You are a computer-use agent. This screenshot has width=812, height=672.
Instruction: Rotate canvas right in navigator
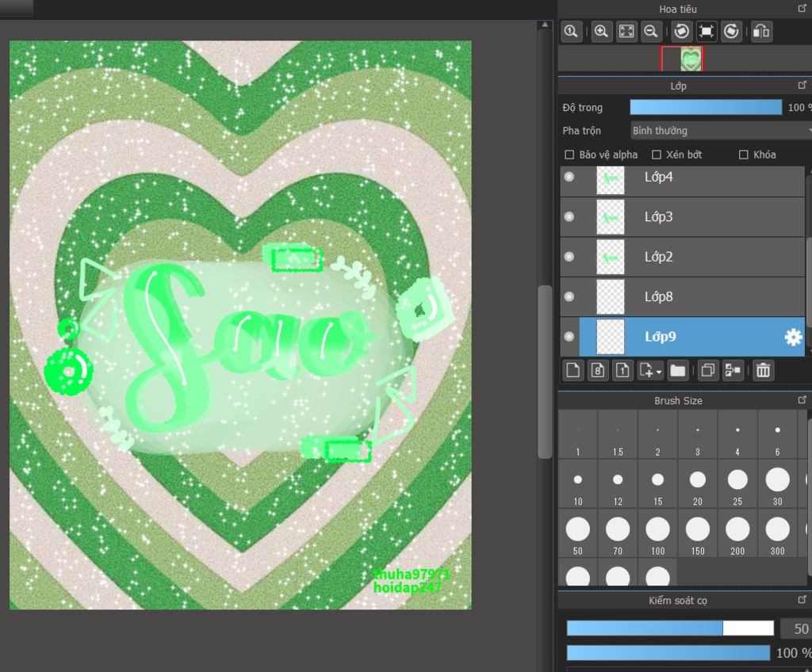pos(731,32)
